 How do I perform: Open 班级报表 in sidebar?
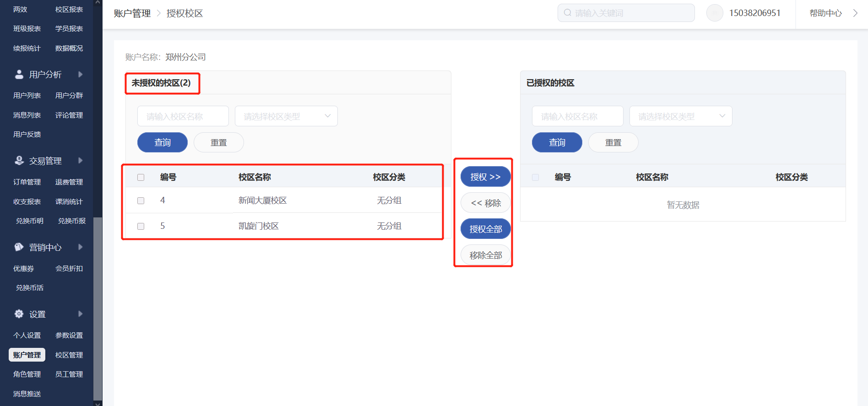tap(27, 28)
